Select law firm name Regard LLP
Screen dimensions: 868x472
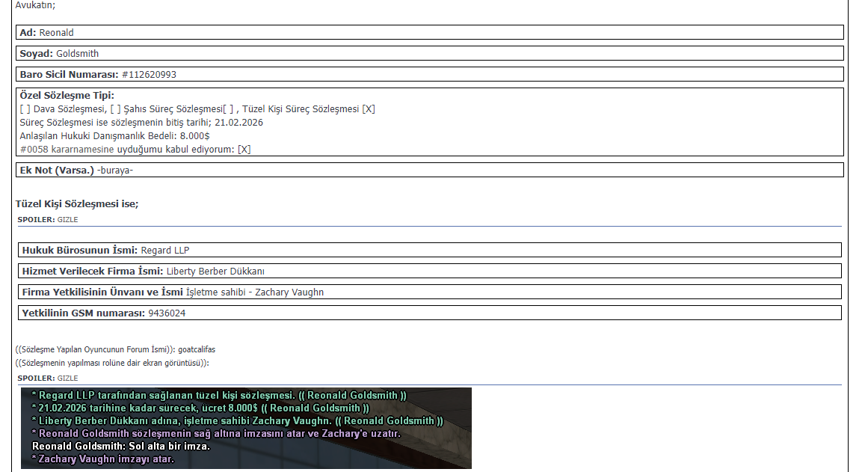click(x=165, y=251)
